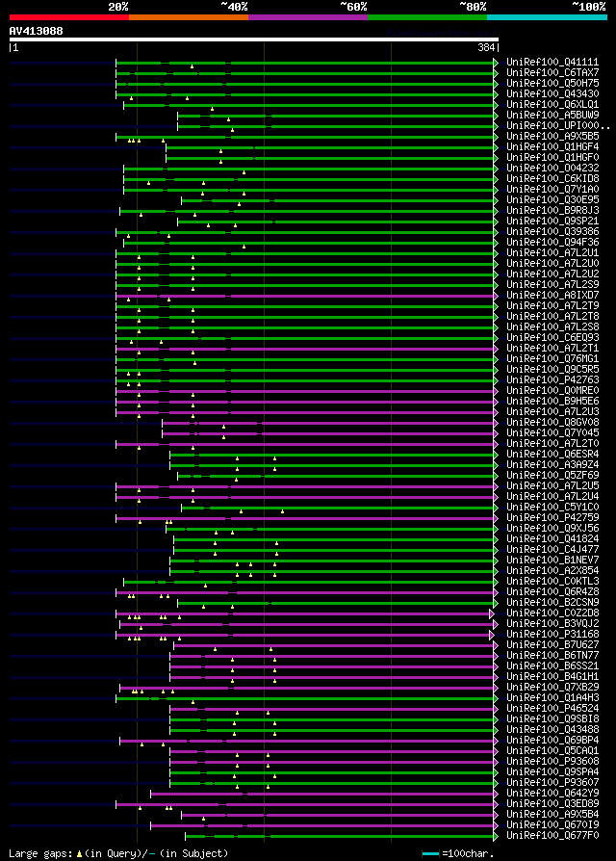Click the yellow gap marker in the legend

79,854
